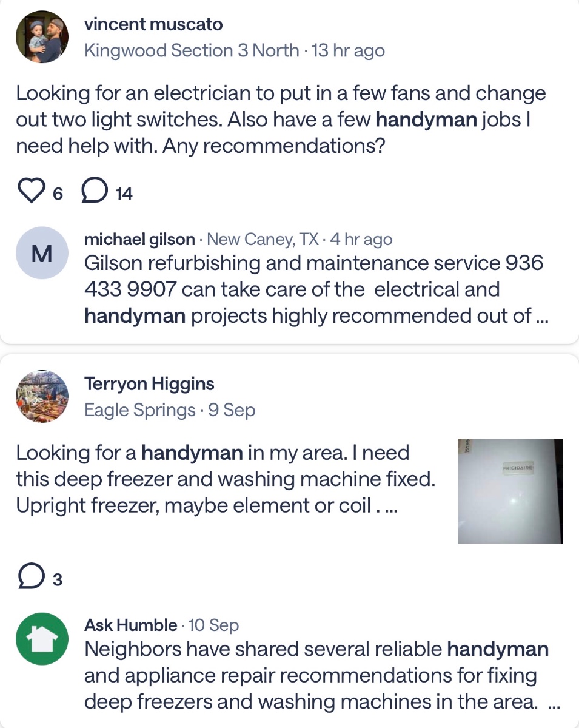Like vincent muscato's post with heart icon
The width and height of the screenshot is (579, 728).
32,193
